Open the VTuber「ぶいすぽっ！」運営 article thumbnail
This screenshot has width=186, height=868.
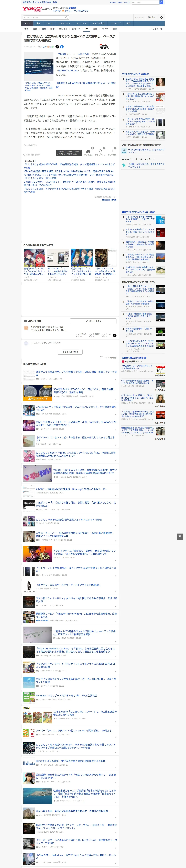pos(38,473)
